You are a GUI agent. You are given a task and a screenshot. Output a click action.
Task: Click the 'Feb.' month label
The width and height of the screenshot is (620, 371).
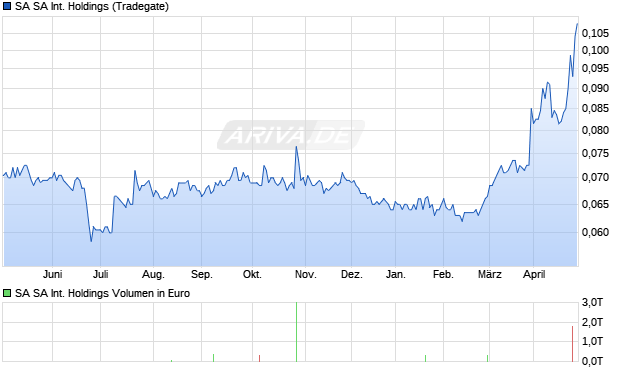[x=443, y=274]
